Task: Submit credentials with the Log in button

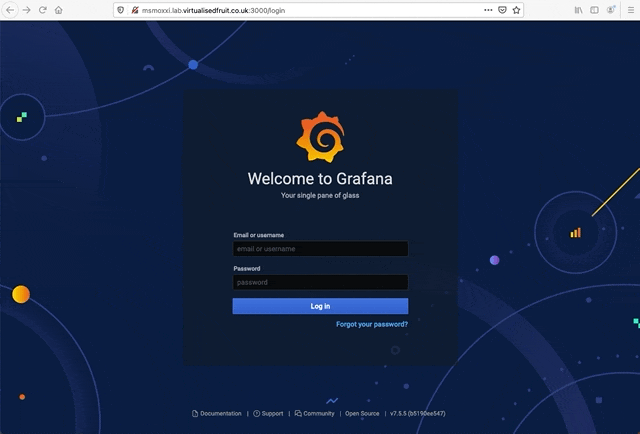Action: (320, 306)
